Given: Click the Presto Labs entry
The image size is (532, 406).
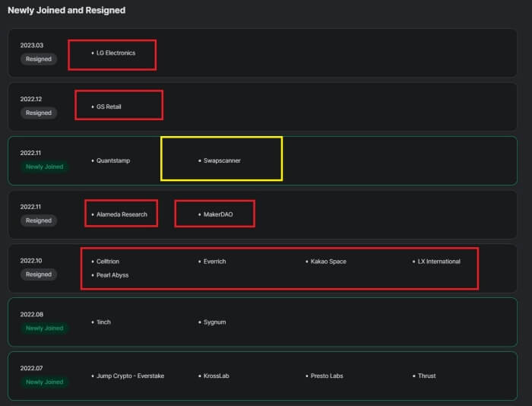Looking at the screenshot, I should [x=327, y=376].
